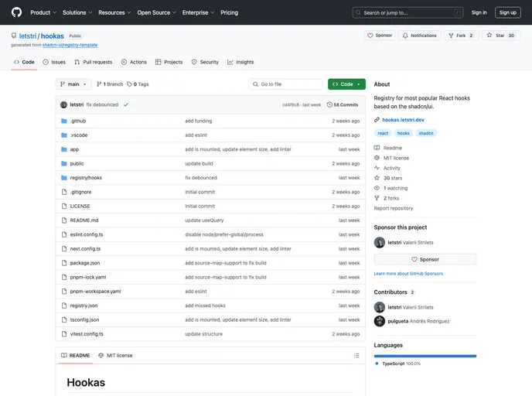Click the green commit status checkmark
This screenshot has width=532, height=396.
126,104
